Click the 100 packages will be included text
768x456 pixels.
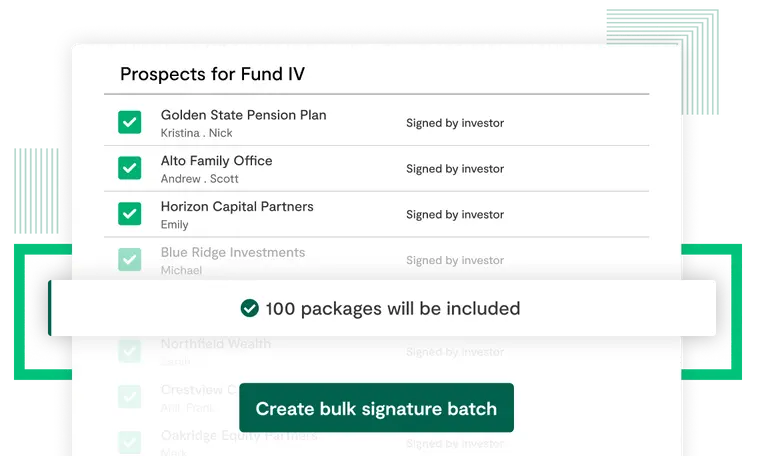click(393, 309)
